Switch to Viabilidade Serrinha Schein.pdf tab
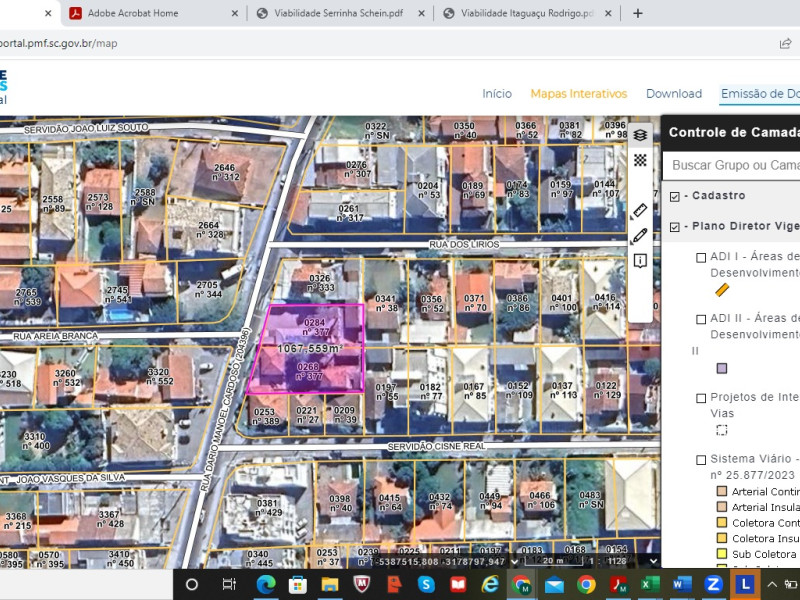 (x=339, y=13)
